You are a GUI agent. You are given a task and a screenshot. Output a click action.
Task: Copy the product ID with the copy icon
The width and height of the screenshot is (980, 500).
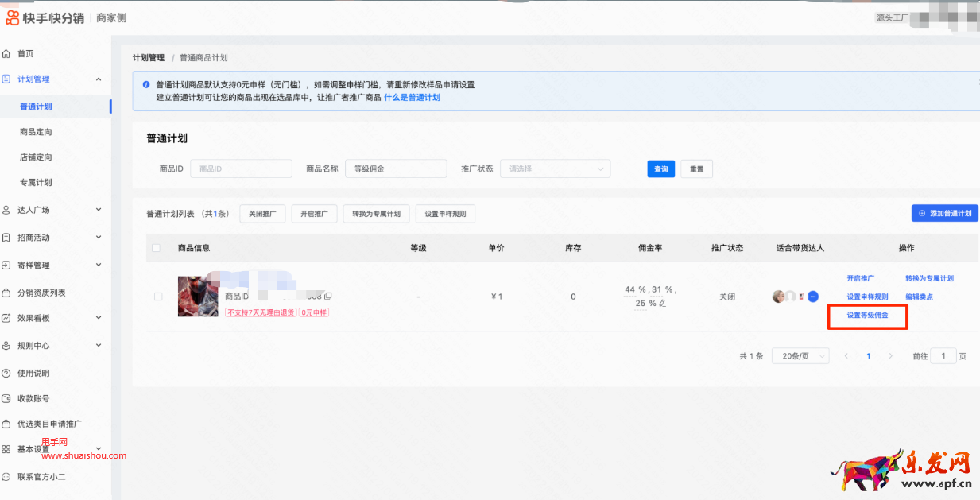pos(327,296)
